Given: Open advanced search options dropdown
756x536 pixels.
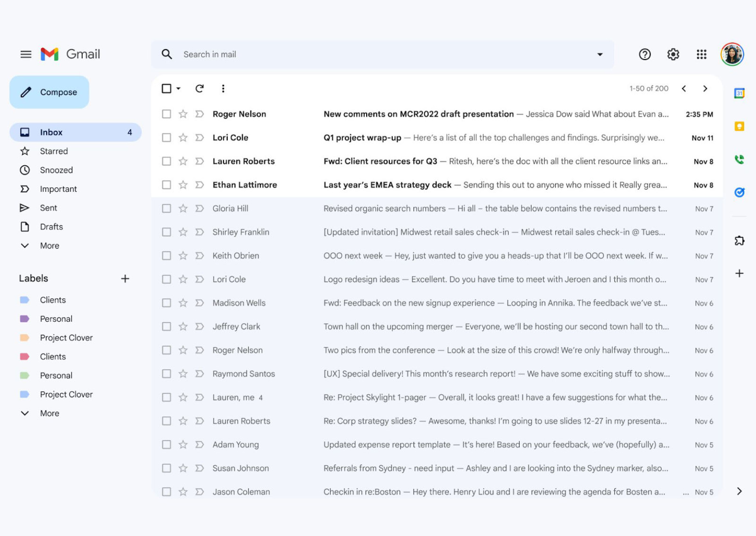Looking at the screenshot, I should [600, 54].
